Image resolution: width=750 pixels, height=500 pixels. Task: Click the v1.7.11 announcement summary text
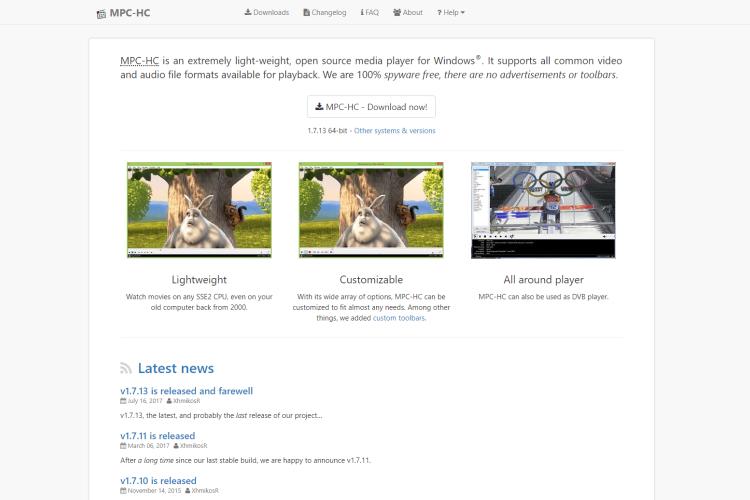coord(245,460)
